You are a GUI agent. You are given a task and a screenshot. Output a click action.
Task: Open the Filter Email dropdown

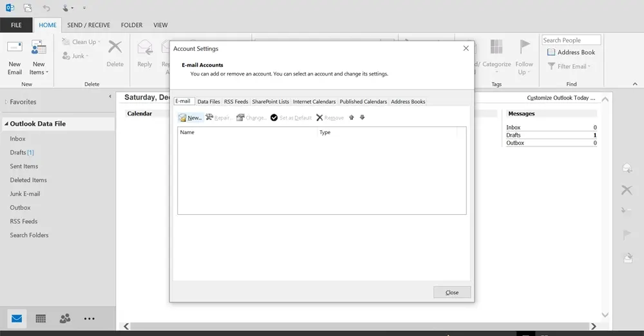click(569, 66)
